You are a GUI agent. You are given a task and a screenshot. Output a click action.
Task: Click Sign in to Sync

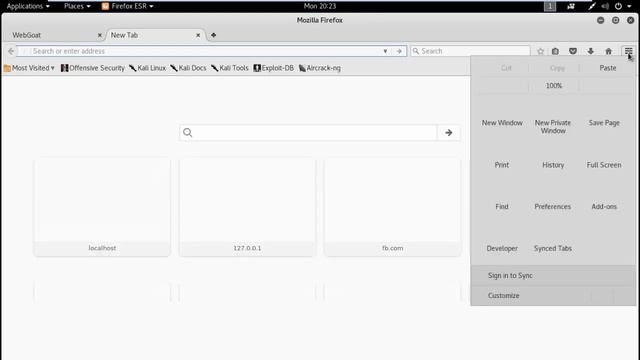(x=553, y=276)
